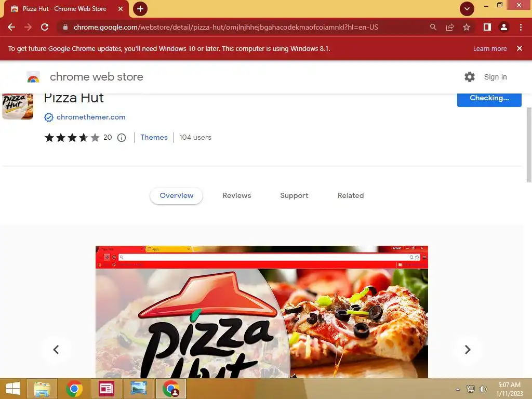Screen dimensions: 532x399
Task: Open the picture viewer taskbar icon
Action: pyautogui.click(x=139, y=389)
